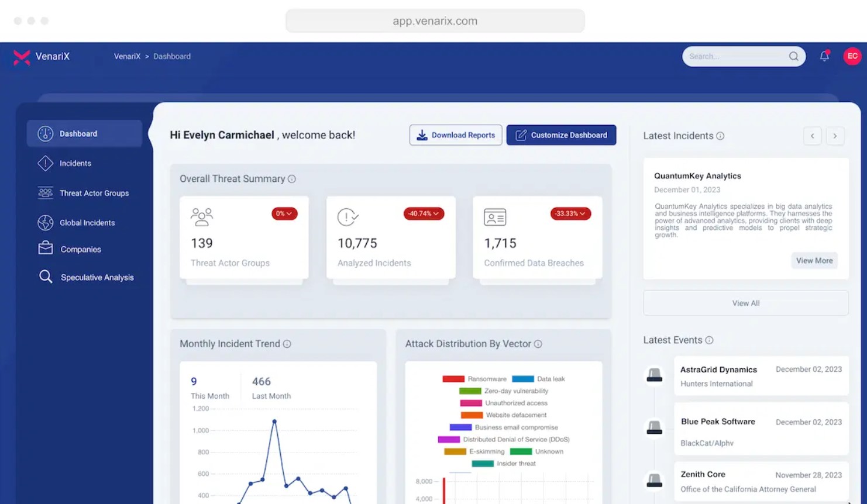Expand the -40.74% Analyzed Incidents badge
This screenshot has height=504, width=867.
point(424,213)
